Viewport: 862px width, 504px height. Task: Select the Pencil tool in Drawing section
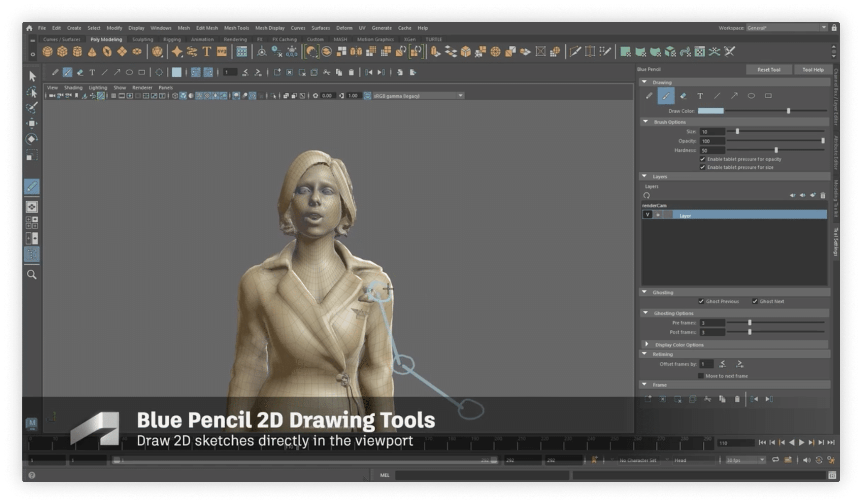coord(649,96)
